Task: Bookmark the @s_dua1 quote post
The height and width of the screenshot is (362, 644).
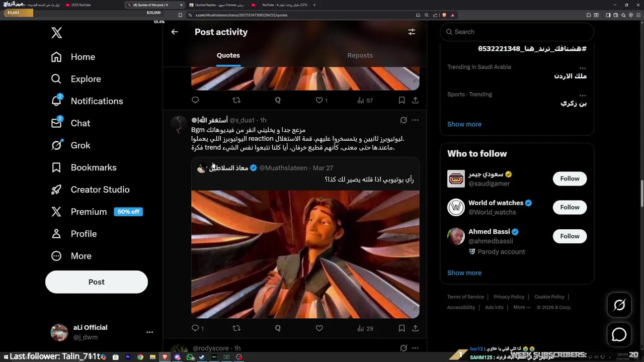Action: 401,328
